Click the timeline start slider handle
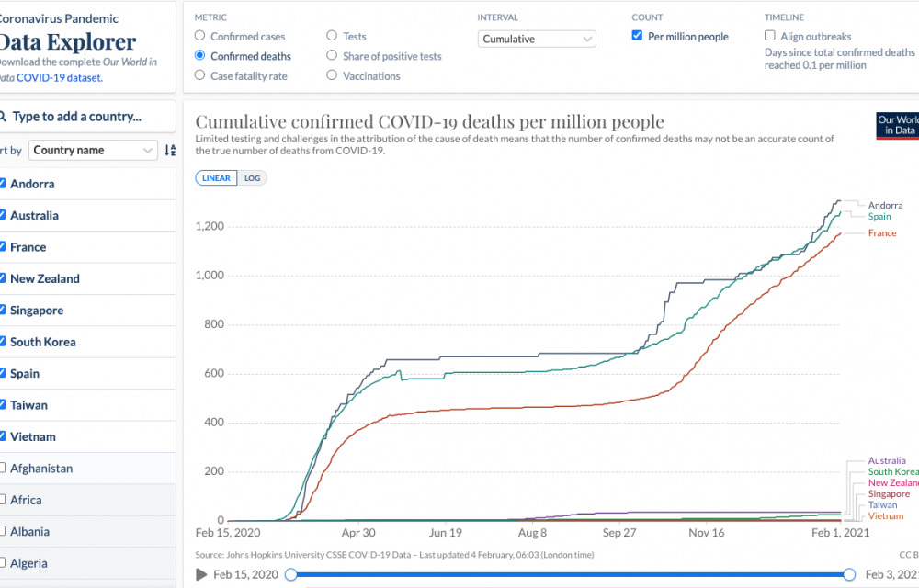919x588 pixels. point(291,575)
